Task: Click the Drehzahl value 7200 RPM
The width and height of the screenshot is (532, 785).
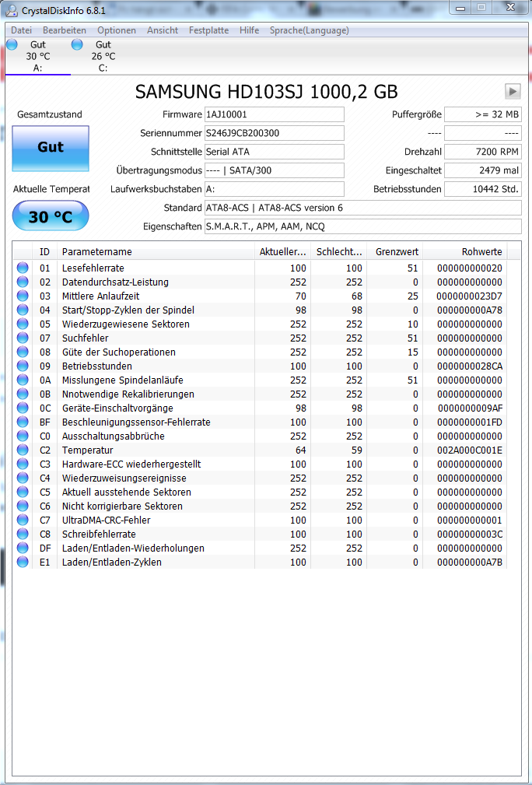Action: click(x=483, y=152)
